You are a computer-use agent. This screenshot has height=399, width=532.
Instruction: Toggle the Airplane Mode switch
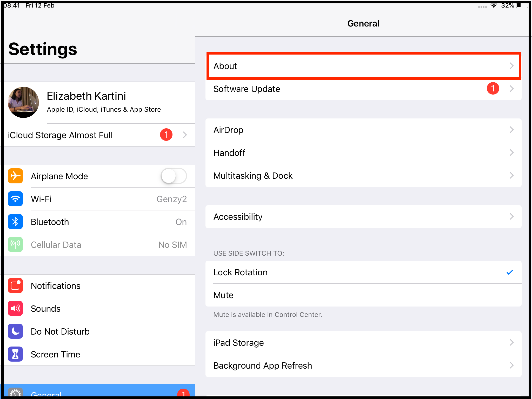pos(174,176)
